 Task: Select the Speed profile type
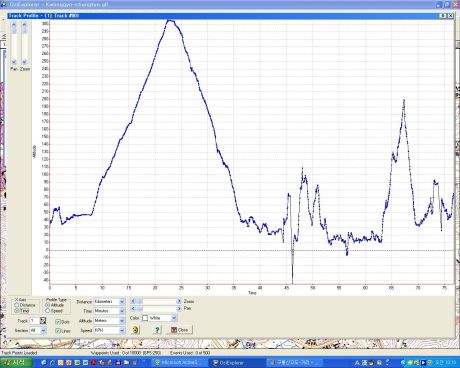click(54, 311)
